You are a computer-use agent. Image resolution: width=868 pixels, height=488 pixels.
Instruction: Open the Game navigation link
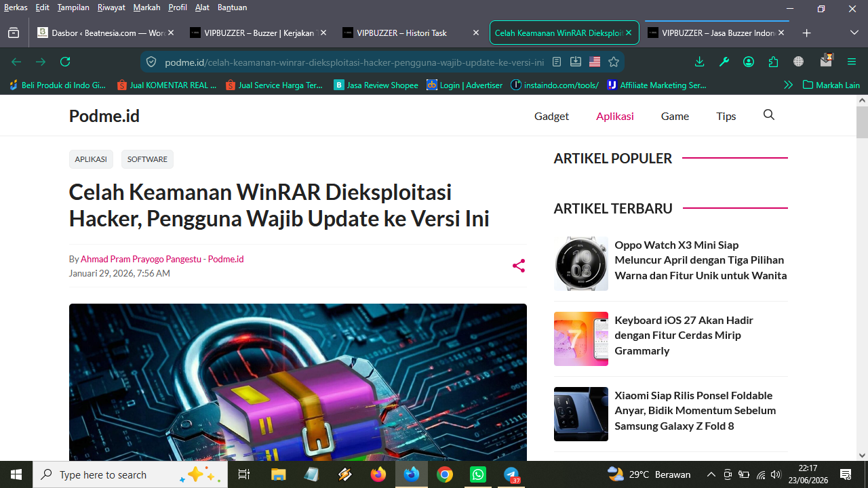(x=675, y=116)
